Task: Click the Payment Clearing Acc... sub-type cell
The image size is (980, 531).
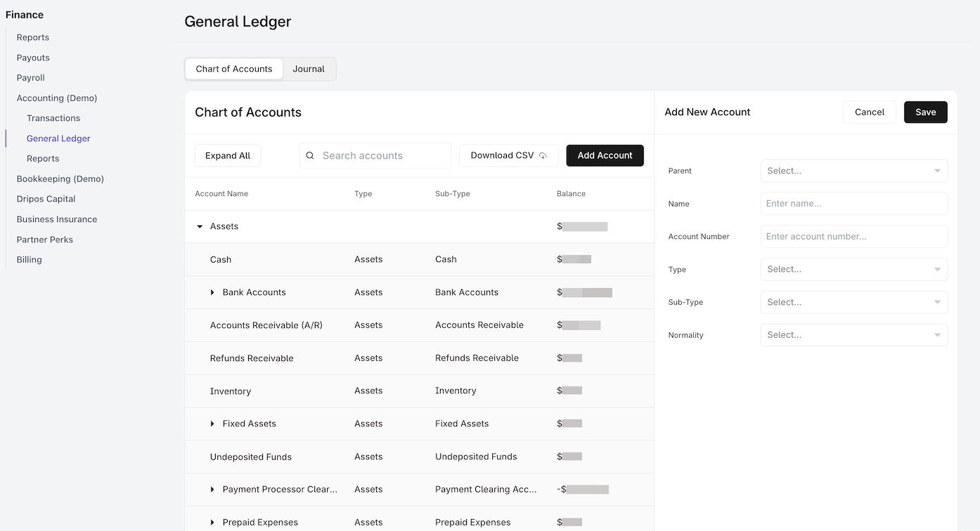Action: click(486, 490)
